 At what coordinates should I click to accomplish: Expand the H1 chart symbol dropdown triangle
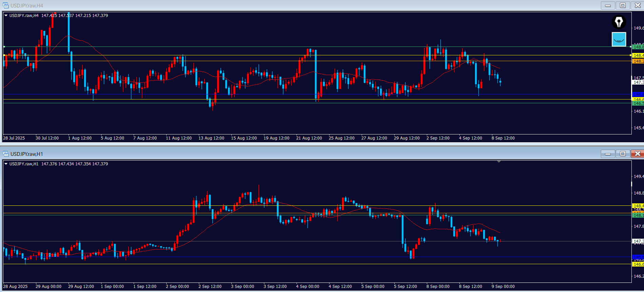pos(6,164)
